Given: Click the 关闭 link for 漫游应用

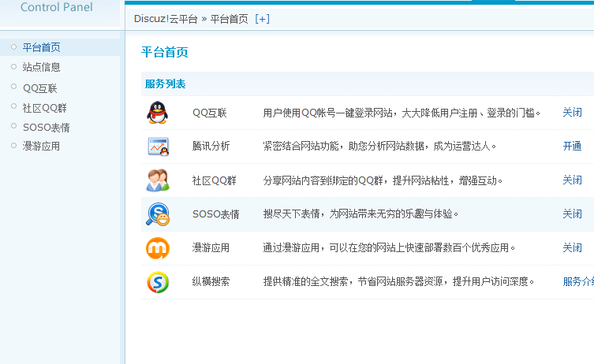Looking at the screenshot, I should coord(572,248).
